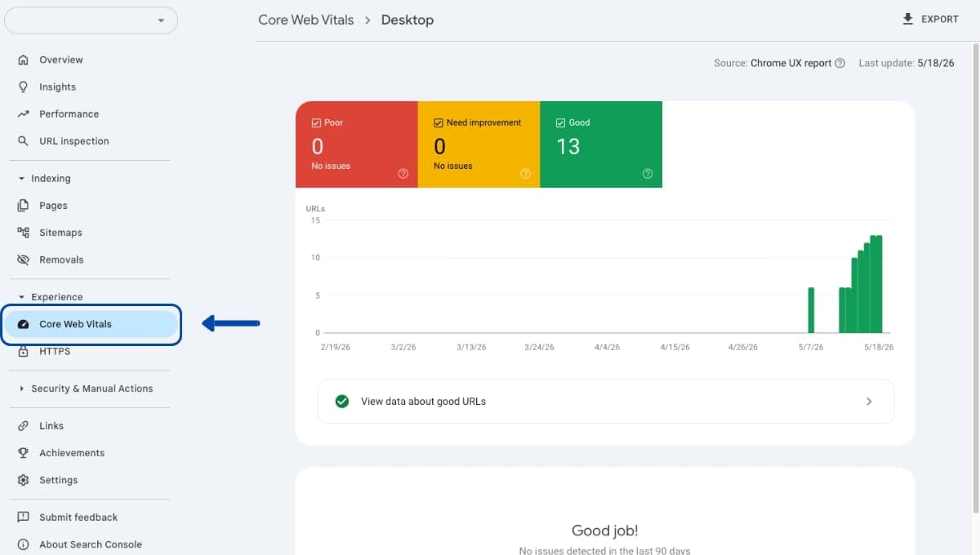Click the Submit feedback speech icon
980x555 pixels.
(23, 517)
